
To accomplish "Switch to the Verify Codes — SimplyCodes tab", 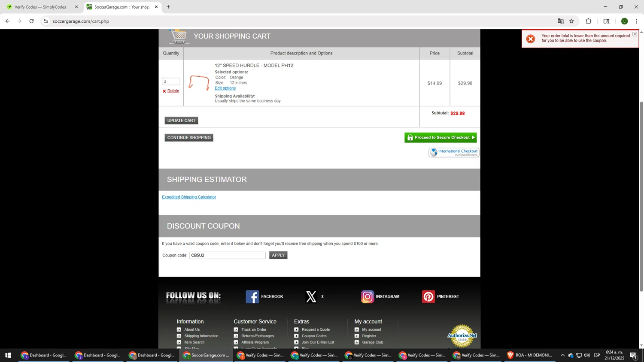I will point(41,7).
